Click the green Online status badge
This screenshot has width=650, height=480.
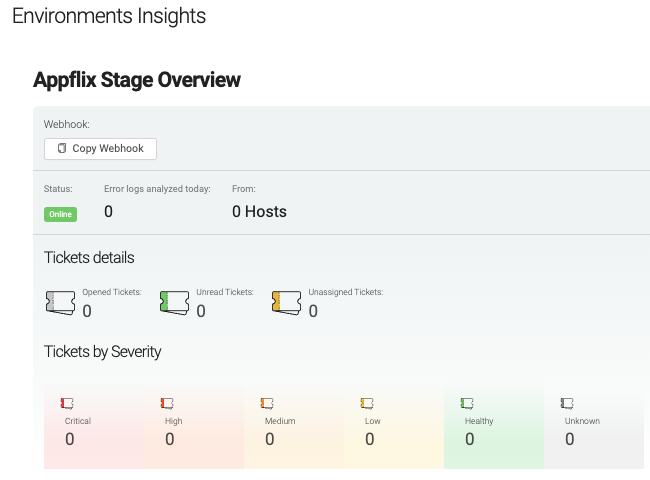(x=60, y=214)
